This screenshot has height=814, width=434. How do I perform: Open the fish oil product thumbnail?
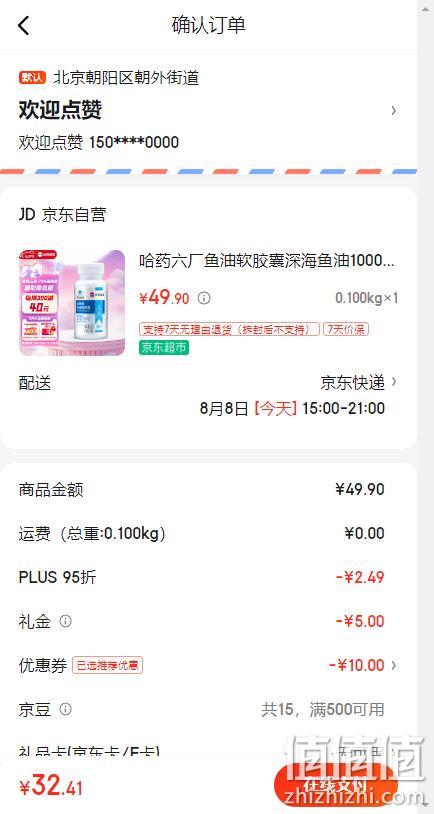(72, 303)
